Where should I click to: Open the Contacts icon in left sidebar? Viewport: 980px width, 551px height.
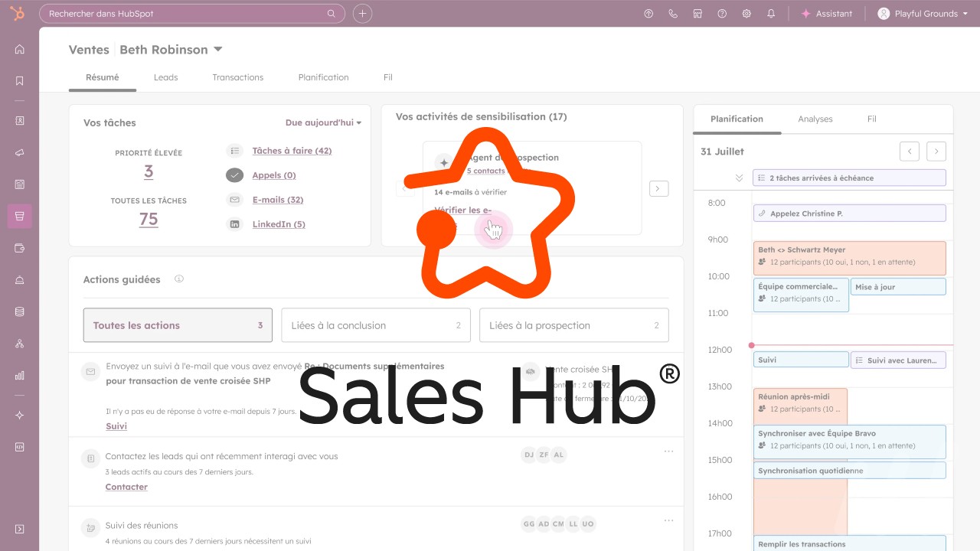click(x=19, y=120)
